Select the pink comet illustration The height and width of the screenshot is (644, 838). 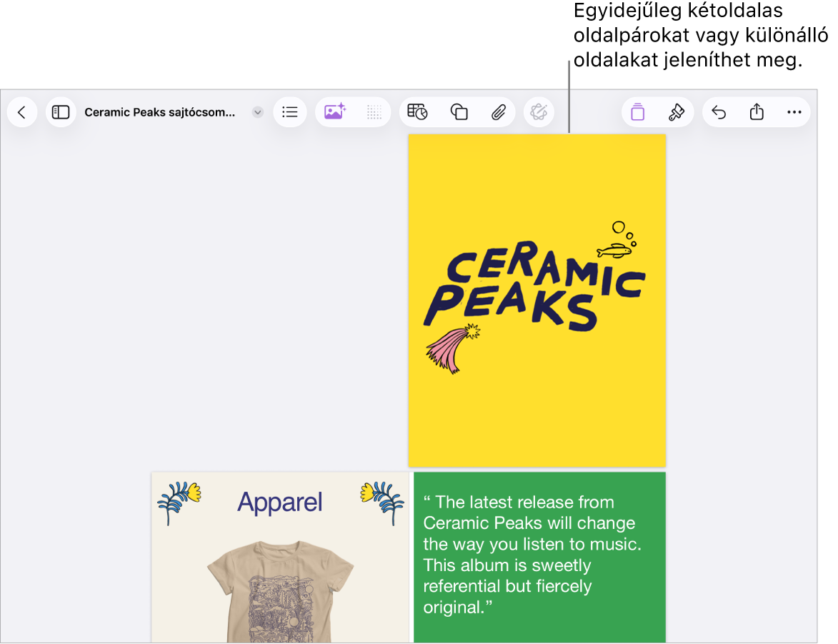pyautogui.click(x=453, y=348)
